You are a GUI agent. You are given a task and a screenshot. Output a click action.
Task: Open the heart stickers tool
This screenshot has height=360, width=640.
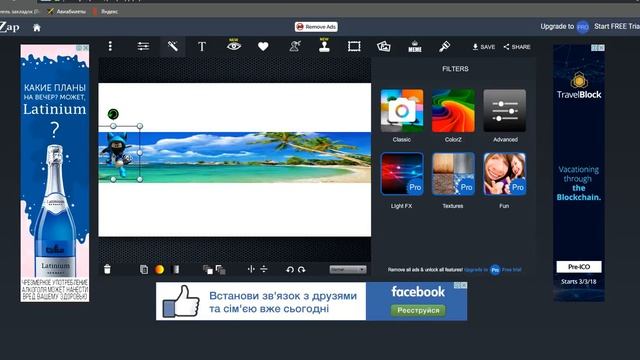pos(263,47)
